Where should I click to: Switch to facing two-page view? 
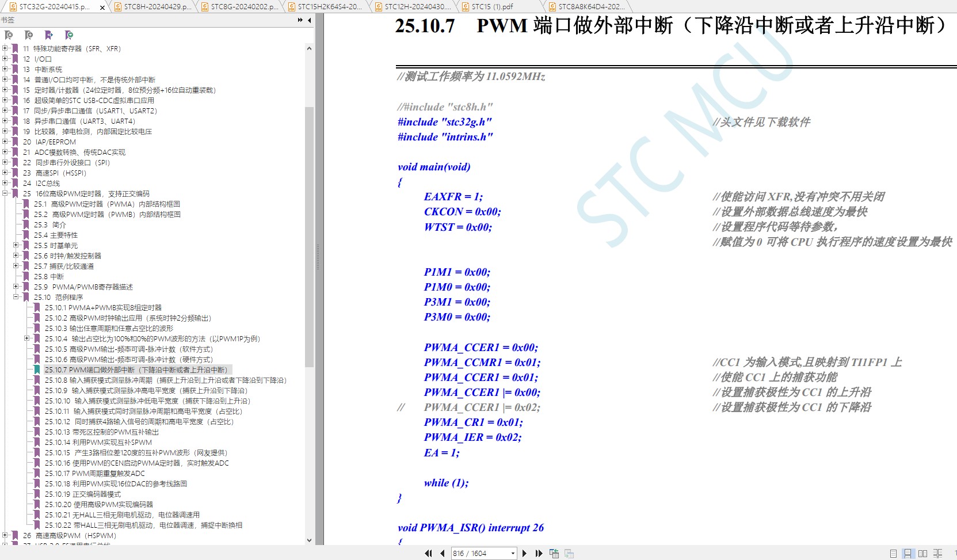[922, 553]
